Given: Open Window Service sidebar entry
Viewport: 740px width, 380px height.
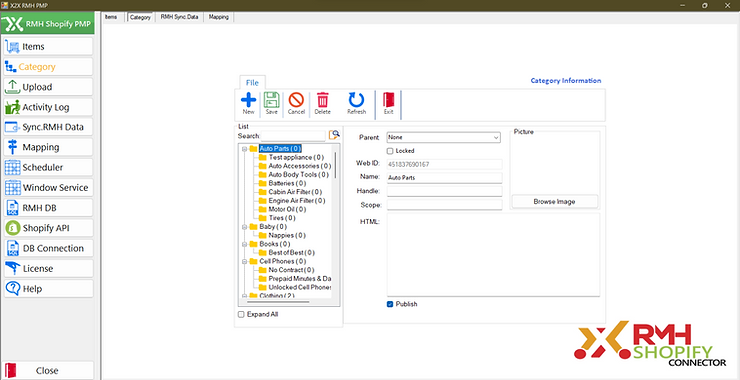Looking at the screenshot, I should (x=48, y=187).
